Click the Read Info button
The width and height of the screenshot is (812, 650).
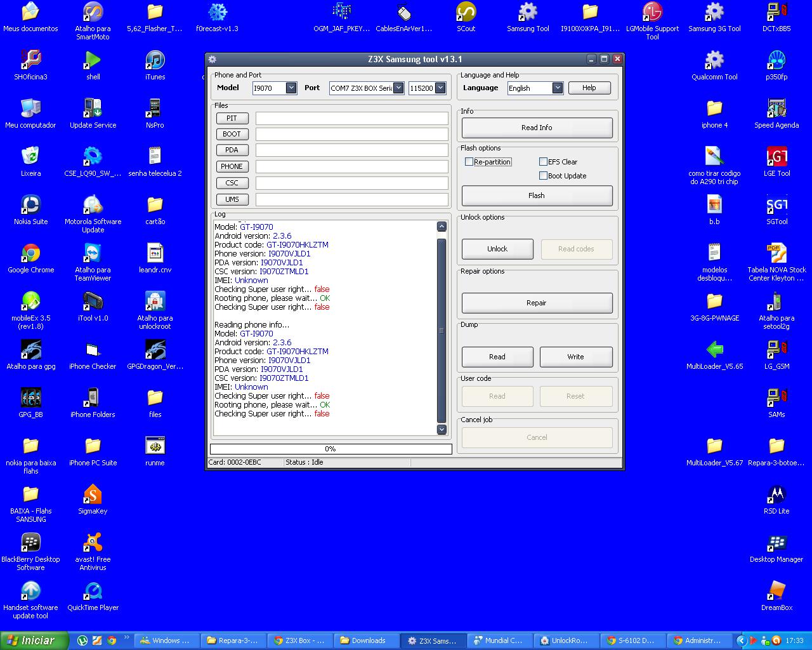pyautogui.click(x=537, y=128)
